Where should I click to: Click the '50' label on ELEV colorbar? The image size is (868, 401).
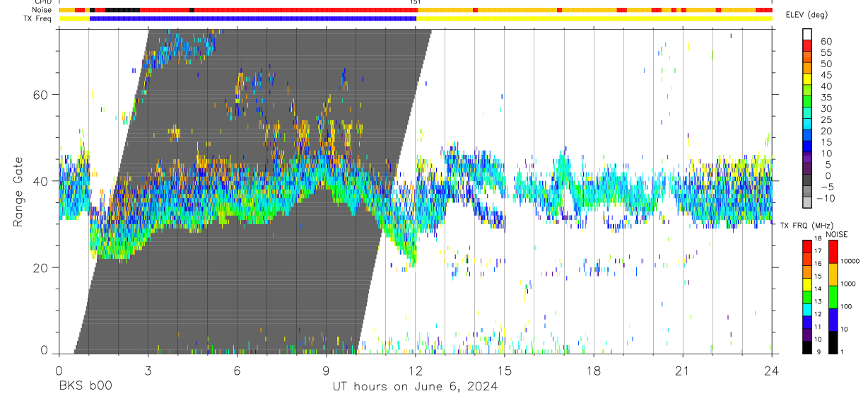[x=825, y=64]
